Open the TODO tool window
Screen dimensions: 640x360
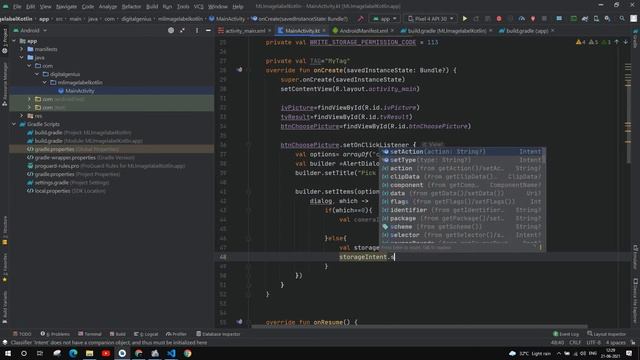pos(22,334)
